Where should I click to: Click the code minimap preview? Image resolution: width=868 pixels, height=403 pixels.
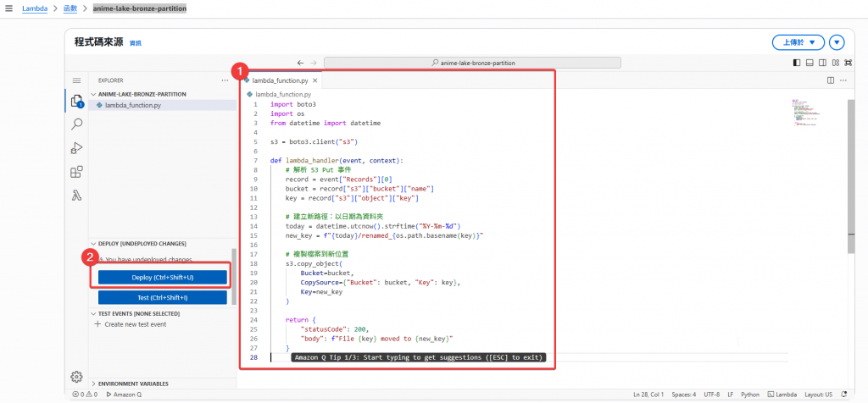[x=805, y=113]
